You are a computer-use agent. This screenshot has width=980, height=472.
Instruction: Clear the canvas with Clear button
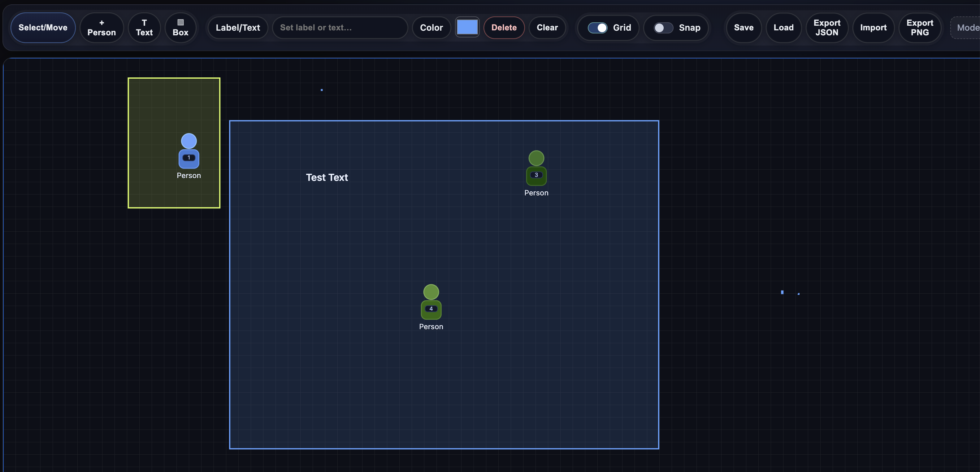click(547, 27)
